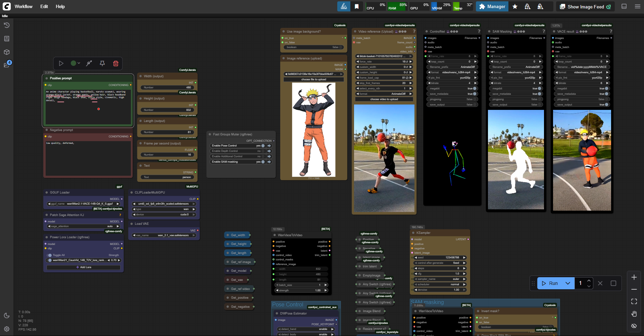Screen dimensions: 644x336
Task: Click the Manager button
Action: tap(492, 6)
